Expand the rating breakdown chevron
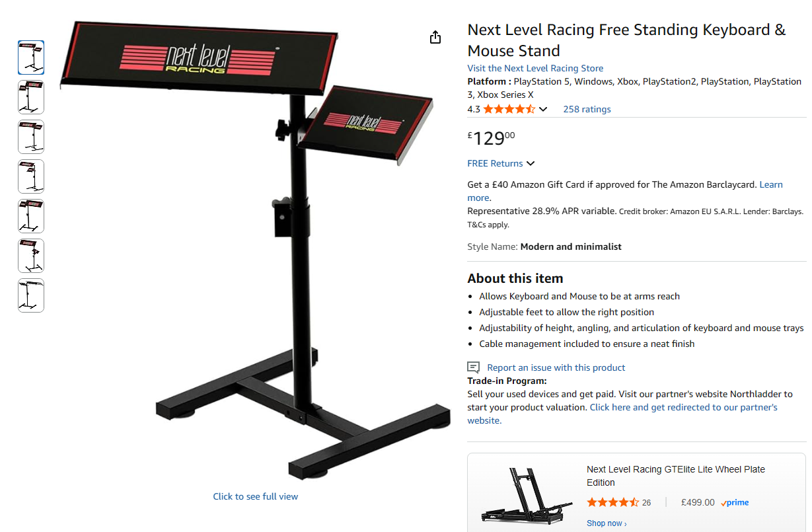The height and width of the screenshot is (532, 812). point(543,110)
